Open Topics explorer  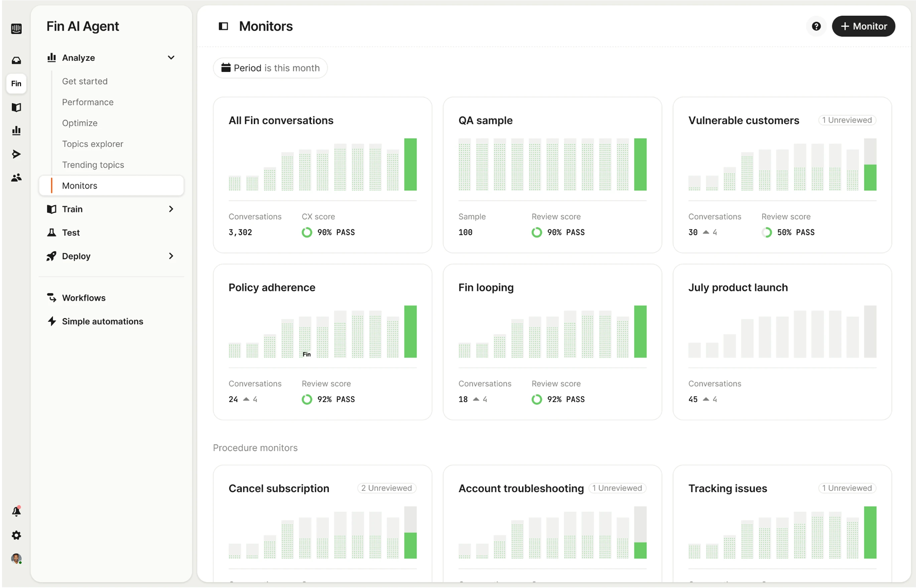pyautogui.click(x=93, y=144)
